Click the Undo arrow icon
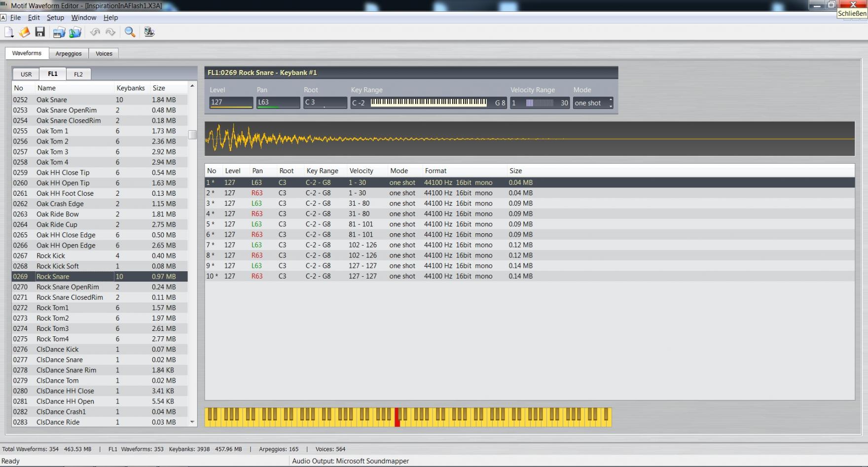Viewport: 868px width, 467px height. (95, 32)
